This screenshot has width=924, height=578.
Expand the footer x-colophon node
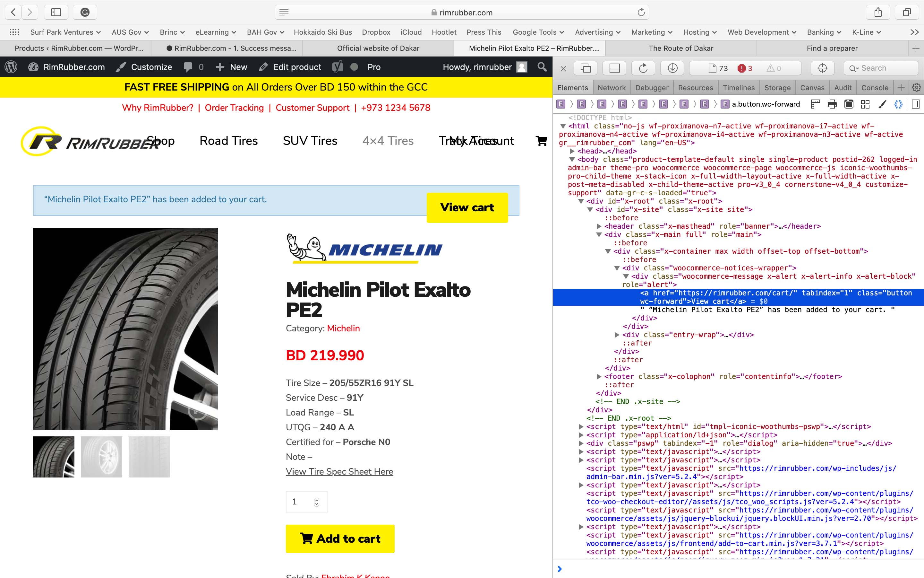599,377
